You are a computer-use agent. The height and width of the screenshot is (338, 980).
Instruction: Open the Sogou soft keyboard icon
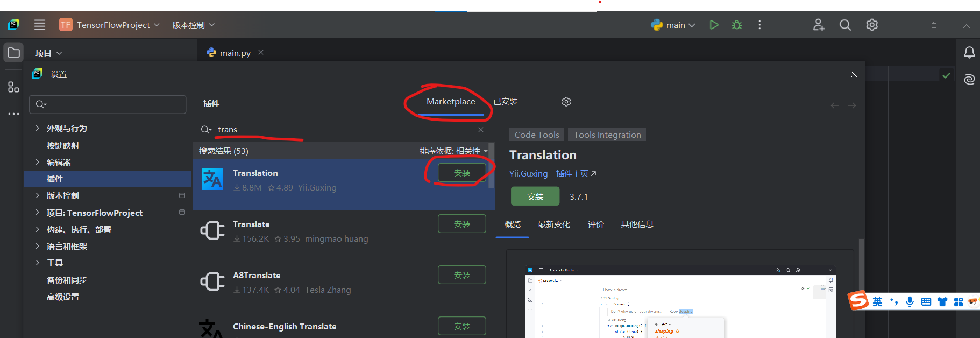926,302
